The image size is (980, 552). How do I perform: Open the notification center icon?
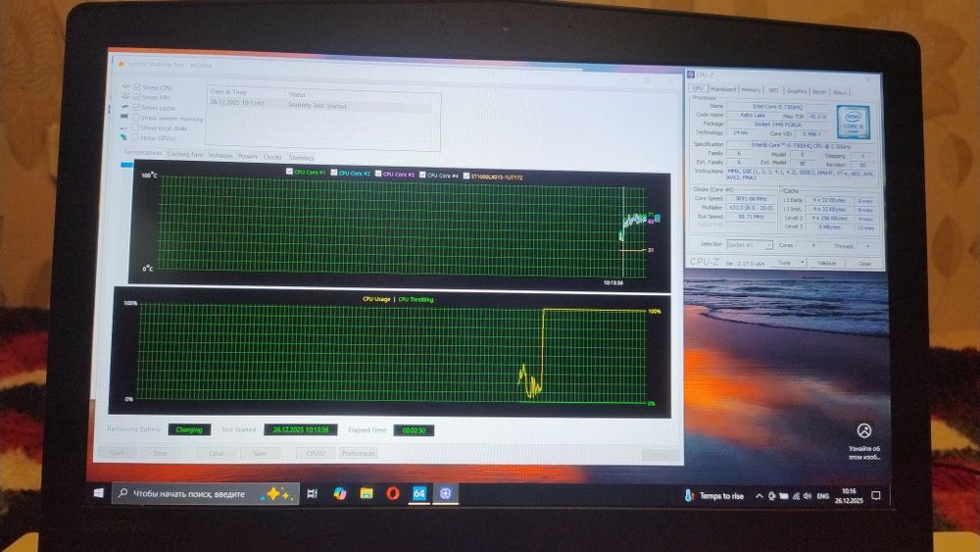pos(875,496)
